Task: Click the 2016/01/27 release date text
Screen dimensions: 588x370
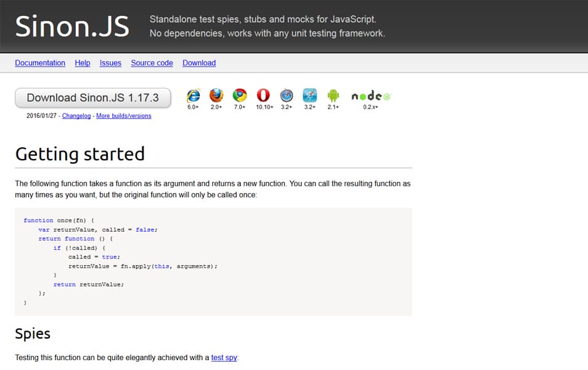Action: (41, 116)
